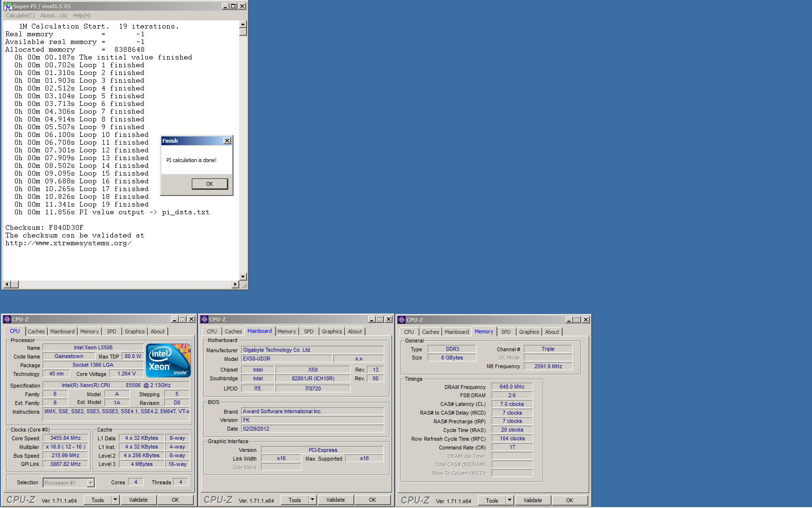Click the Mainboard CPU-Z window's title icon
Image resolution: width=812 pixels, height=508 pixels.
click(204, 319)
